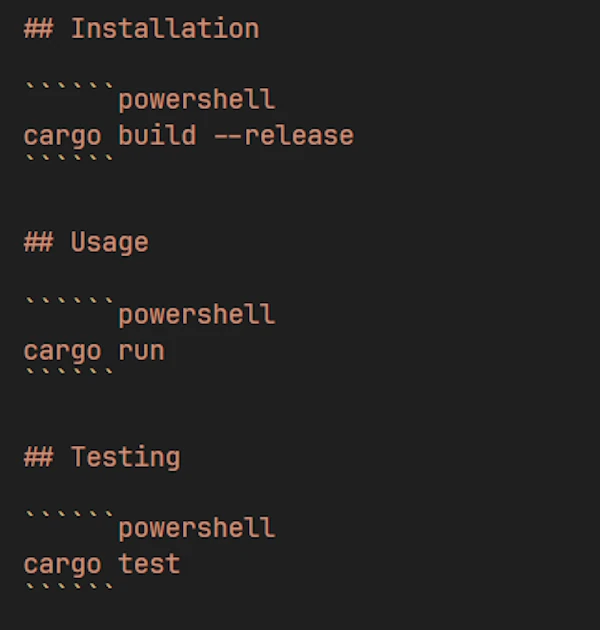
Task: Click cargo in the build command line
Action: [x=62, y=136]
